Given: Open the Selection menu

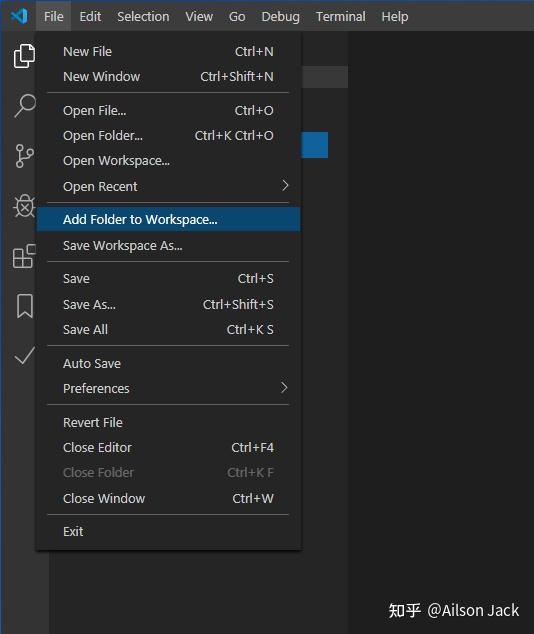Looking at the screenshot, I should tap(143, 17).
